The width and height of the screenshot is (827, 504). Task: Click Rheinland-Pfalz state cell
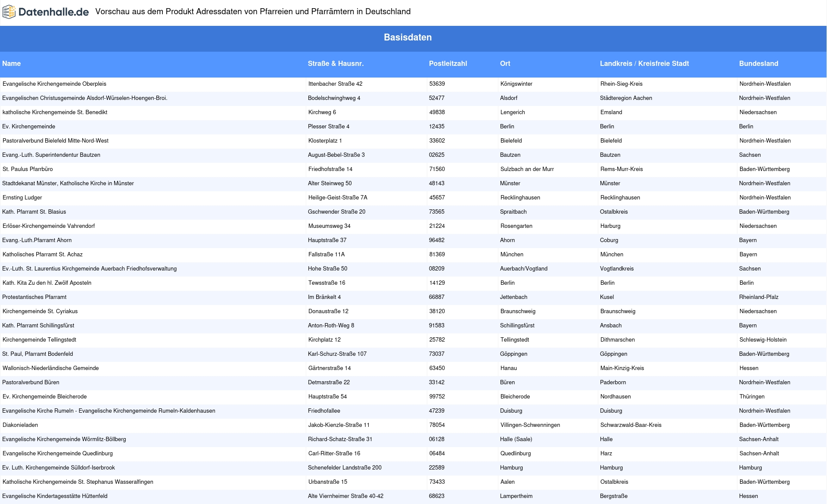pyautogui.click(x=759, y=297)
